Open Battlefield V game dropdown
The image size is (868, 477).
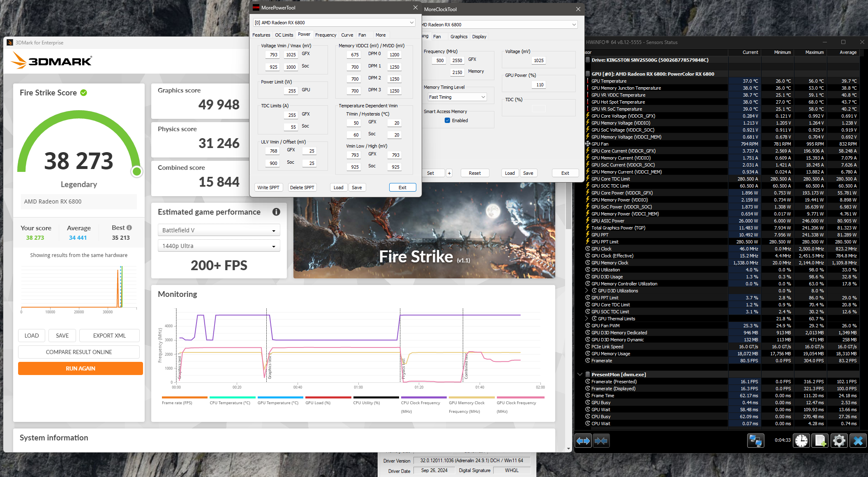click(219, 230)
